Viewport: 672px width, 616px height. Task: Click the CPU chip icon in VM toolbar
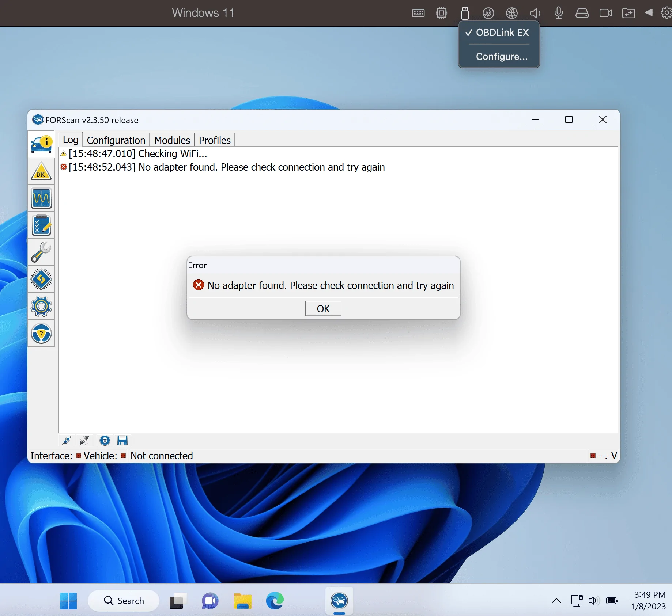[x=442, y=14]
